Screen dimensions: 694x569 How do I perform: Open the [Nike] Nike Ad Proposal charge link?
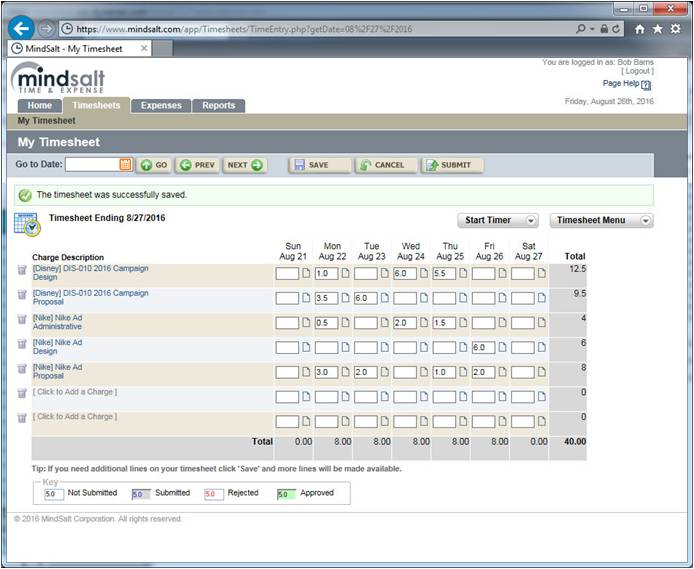tap(57, 372)
